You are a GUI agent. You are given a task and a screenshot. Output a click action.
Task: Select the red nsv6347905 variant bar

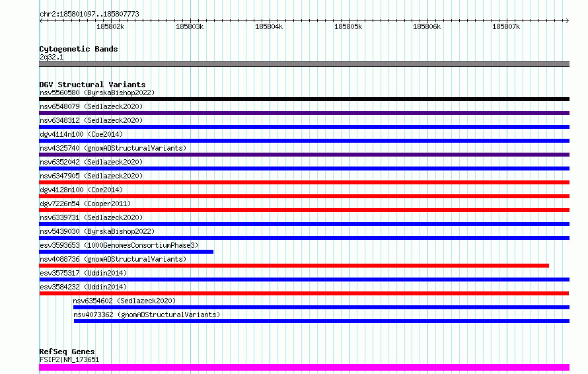[x=304, y=182]
